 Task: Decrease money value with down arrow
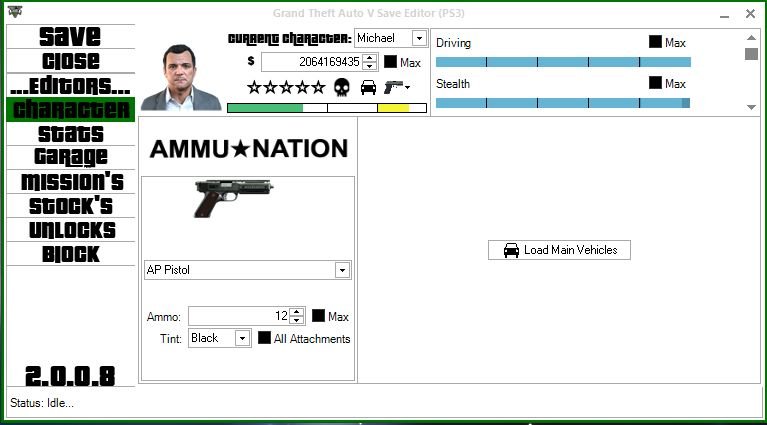[370, 66]
